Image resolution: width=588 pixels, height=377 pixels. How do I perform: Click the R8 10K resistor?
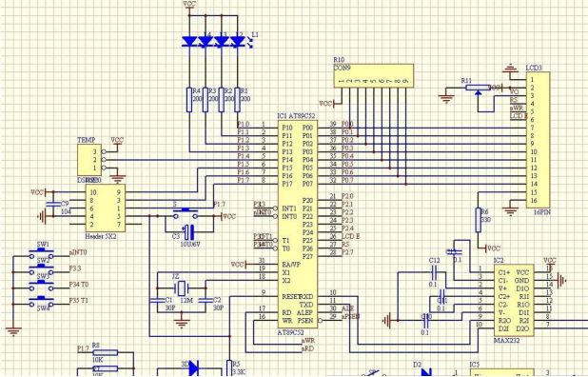click(105, 352)
